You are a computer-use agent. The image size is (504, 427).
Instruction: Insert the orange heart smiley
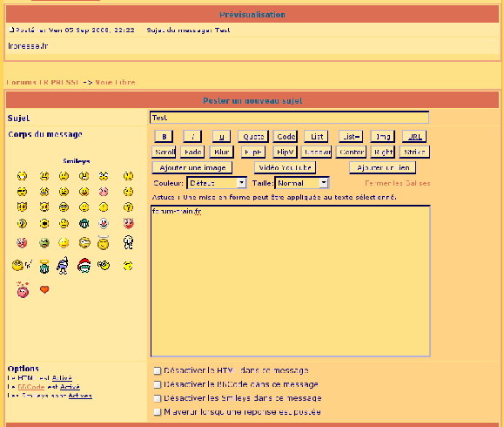[44, 289]
